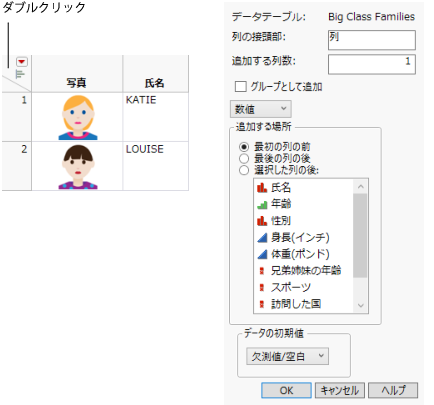The height and width of the screenshot is (405, 434).
Task: Select 兄弟姉妹の年齢 in the column list
Action: click(306, 270)
